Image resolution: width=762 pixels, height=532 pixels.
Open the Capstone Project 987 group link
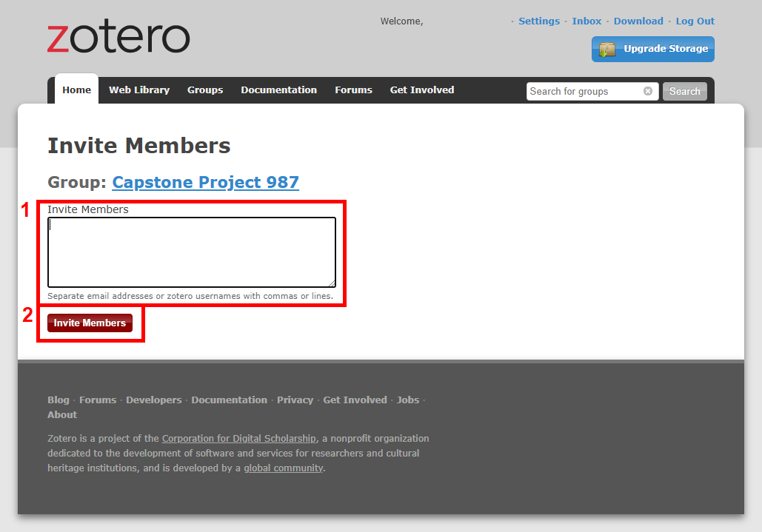205,183
